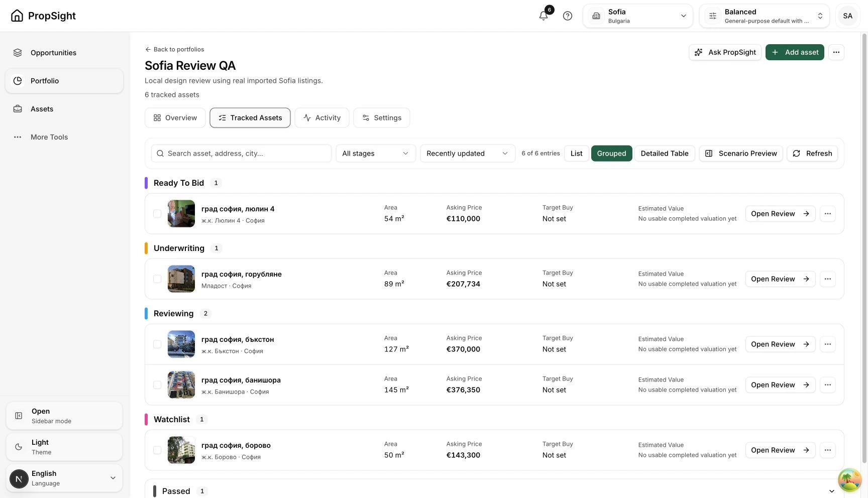Open the Ask PropSight assistant
868x498 pixels.
[725, 52]
